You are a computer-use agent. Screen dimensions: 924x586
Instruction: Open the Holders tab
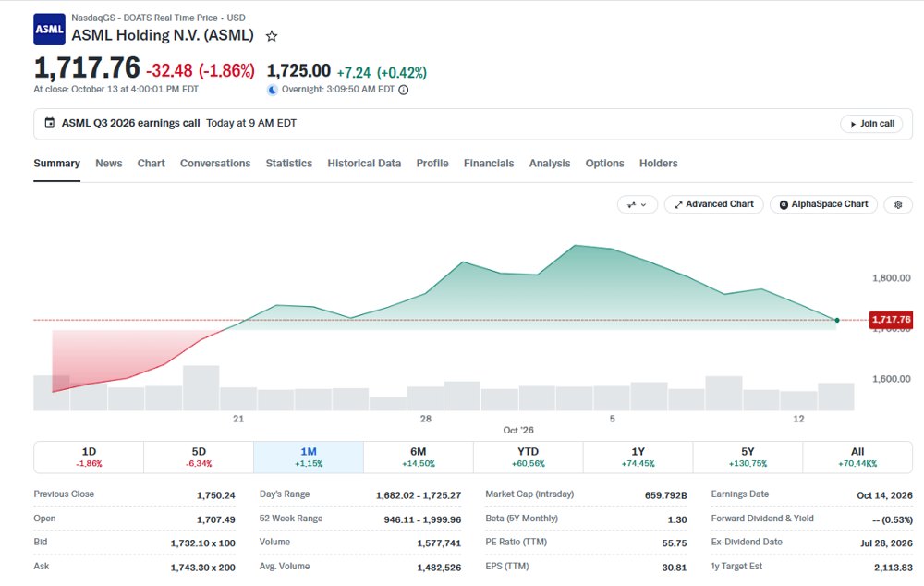click(x=658, y=164)
